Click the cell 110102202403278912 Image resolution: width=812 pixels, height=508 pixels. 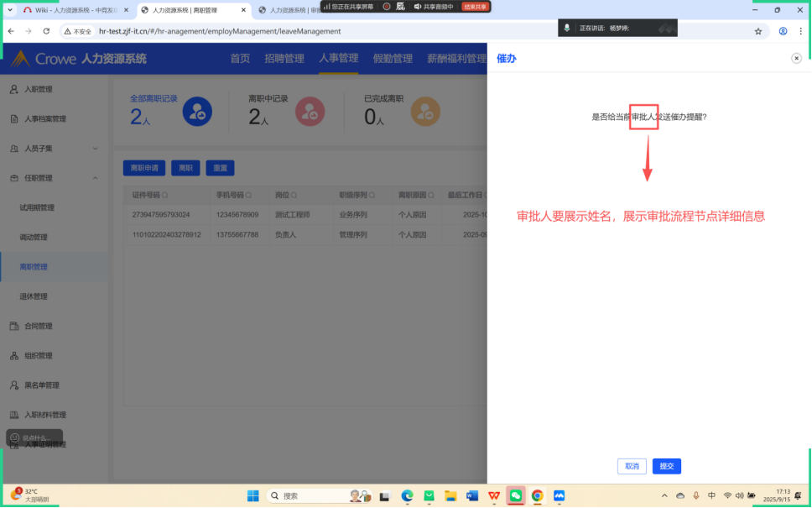pos(166,235)
